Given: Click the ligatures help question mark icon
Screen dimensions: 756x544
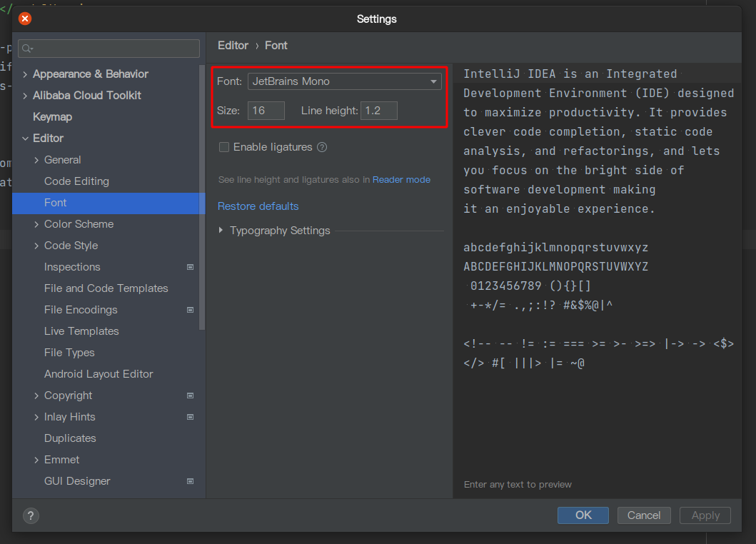Looking at the screenshot, I should pos(322,147).
